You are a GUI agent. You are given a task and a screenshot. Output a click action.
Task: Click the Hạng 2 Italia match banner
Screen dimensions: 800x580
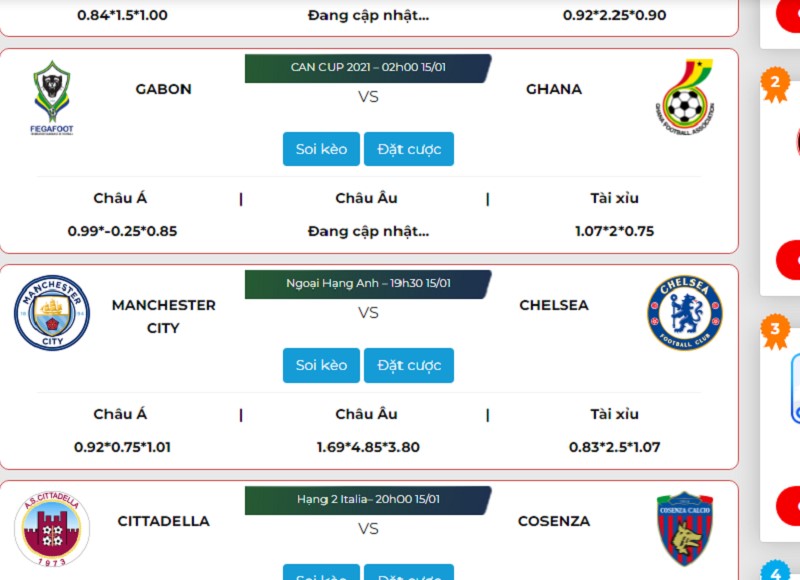point(368,500)
